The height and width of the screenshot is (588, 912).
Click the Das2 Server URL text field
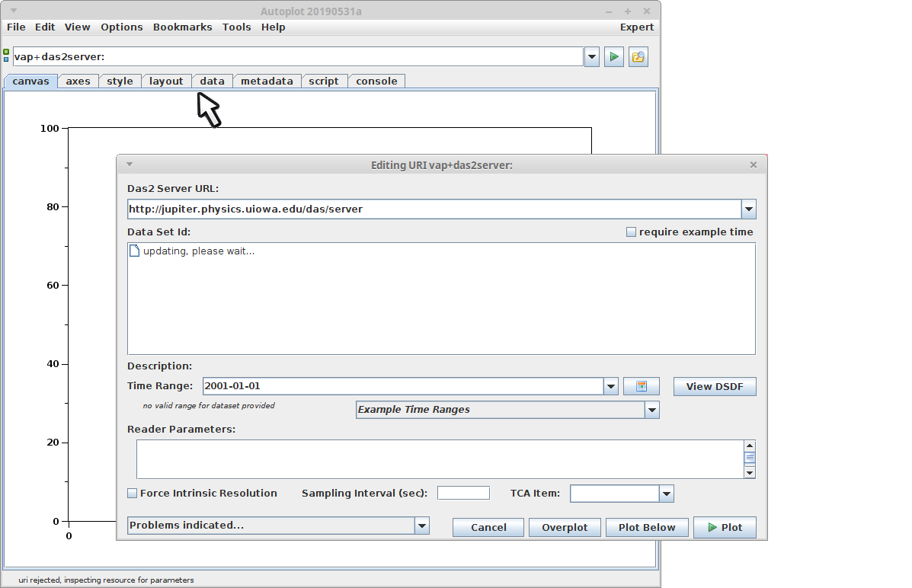pos(434,209)
